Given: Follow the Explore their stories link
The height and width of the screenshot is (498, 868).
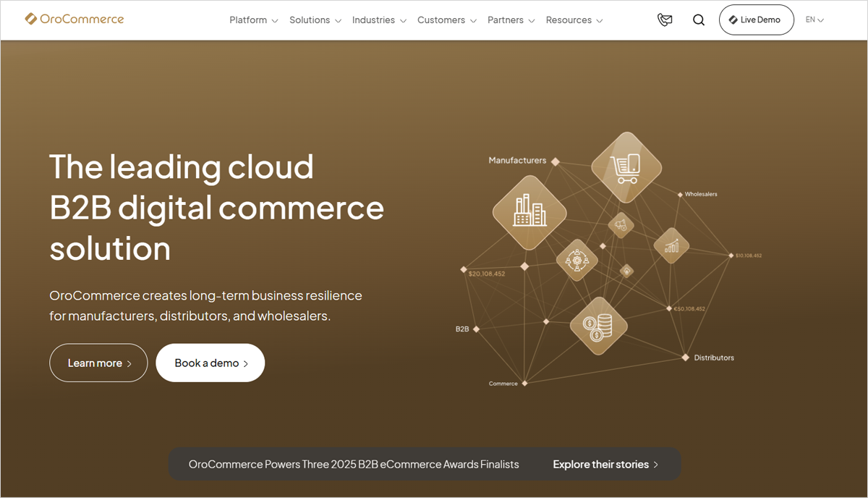Looking at the screenshot, I should 605,465.
